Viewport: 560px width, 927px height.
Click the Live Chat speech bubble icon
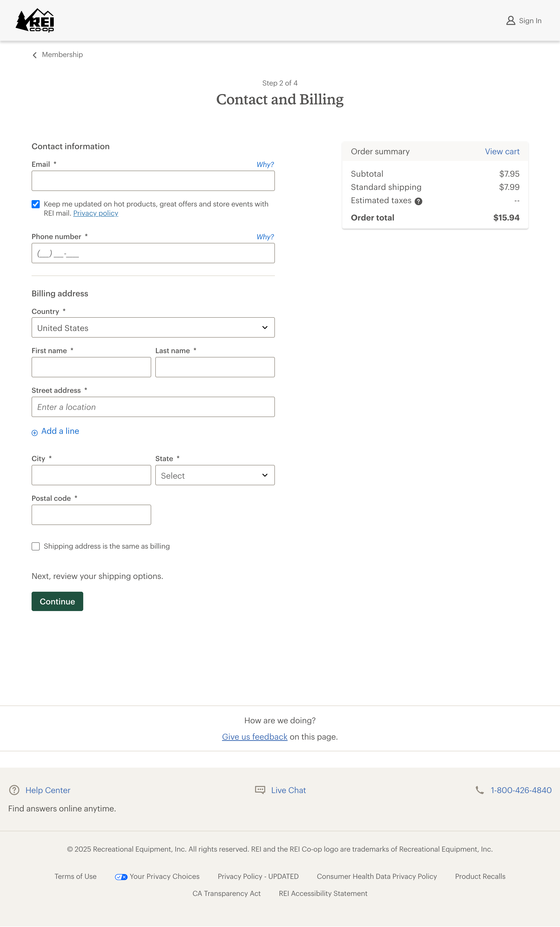tap(260, 790)
